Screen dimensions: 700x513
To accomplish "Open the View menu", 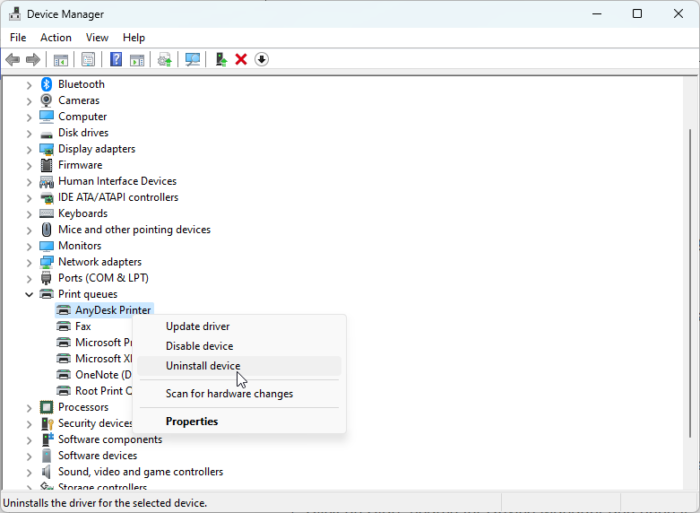I will click(97, 38).
